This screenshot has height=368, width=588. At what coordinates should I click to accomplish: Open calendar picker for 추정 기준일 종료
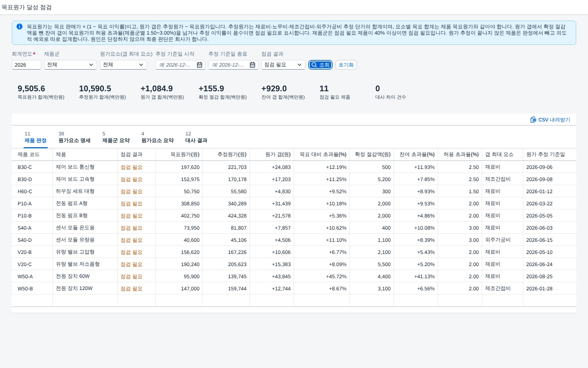[252, 65]
